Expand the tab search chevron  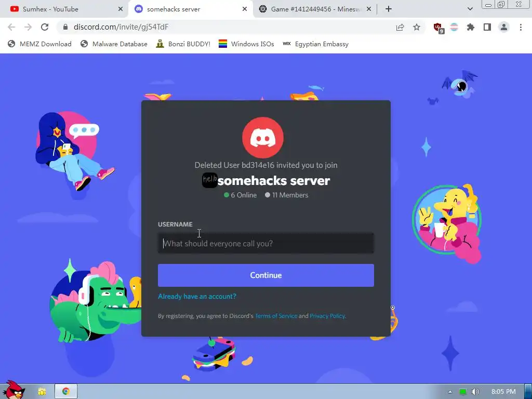tap(470, 9)
